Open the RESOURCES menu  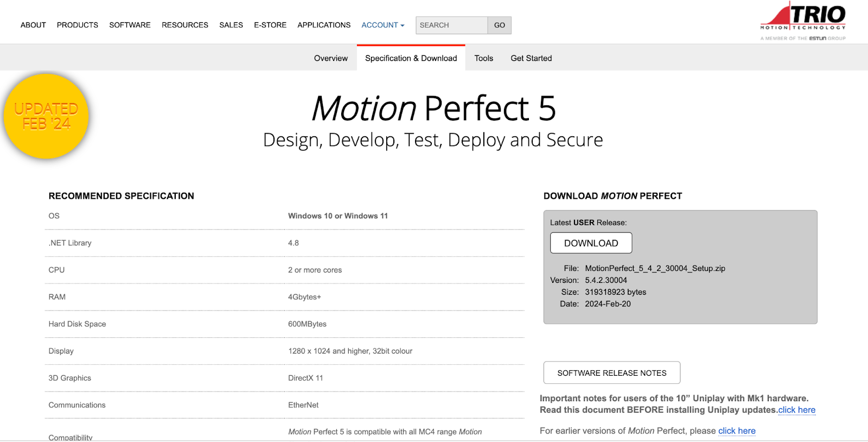[x=185, y=25]
